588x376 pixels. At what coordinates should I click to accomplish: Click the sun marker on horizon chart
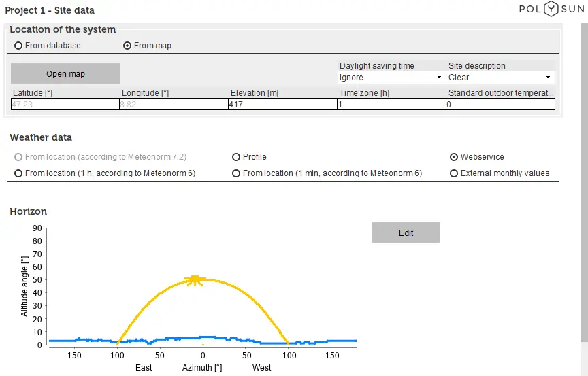point(196,279)
